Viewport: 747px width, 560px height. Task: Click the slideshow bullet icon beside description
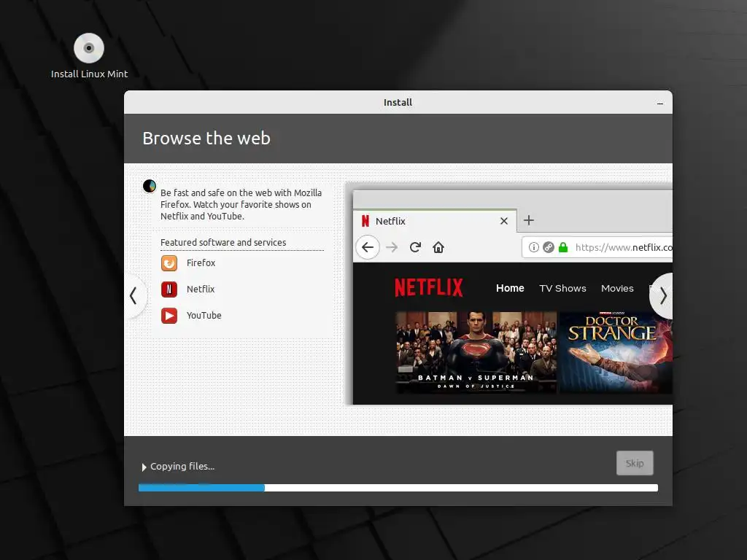pyautogui.click(x=149, y=186)
